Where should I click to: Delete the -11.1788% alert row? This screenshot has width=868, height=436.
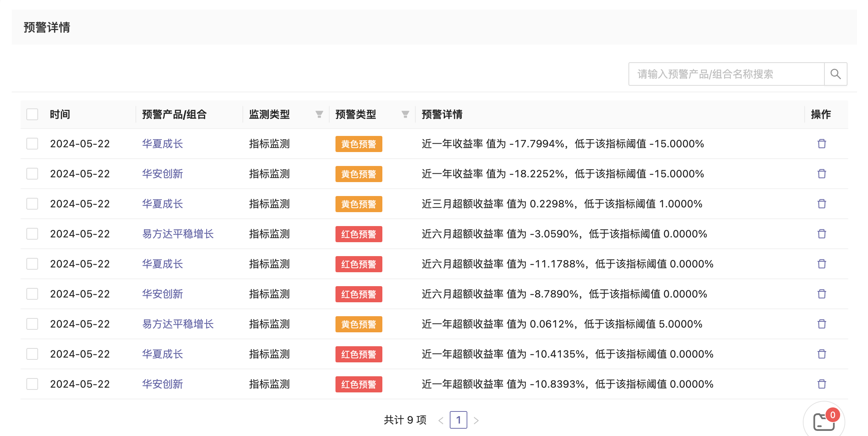[821, 264]
